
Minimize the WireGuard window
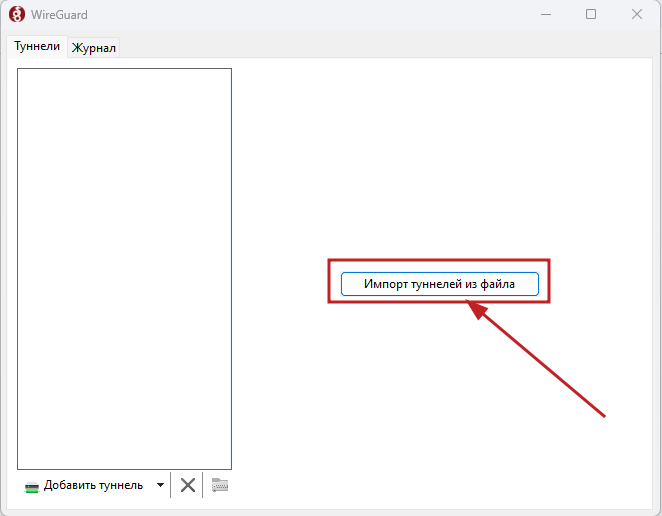(546, 14)
